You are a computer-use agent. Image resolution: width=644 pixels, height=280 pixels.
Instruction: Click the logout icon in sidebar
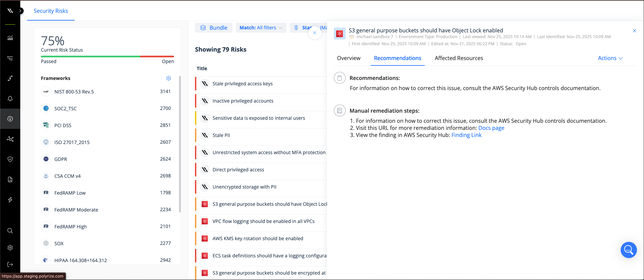[10, 264]
